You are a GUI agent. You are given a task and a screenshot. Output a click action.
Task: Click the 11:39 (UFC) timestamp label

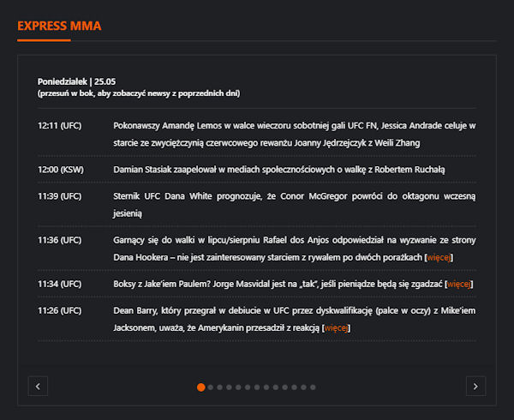(x=59, y=196)
